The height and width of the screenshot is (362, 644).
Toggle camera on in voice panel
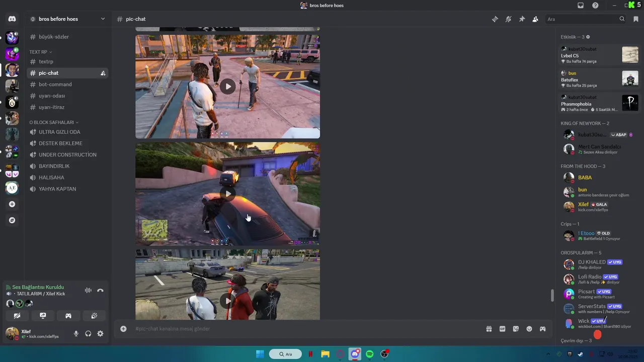pyautogui.click(x=17, y=316)
